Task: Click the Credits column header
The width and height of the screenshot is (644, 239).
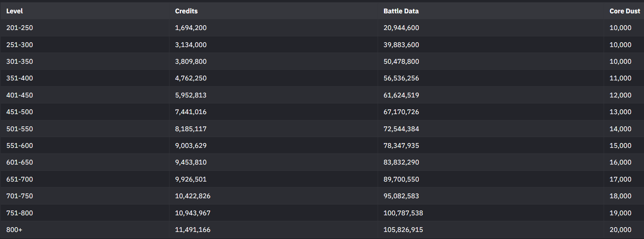Action: click(x=186, y=11)
